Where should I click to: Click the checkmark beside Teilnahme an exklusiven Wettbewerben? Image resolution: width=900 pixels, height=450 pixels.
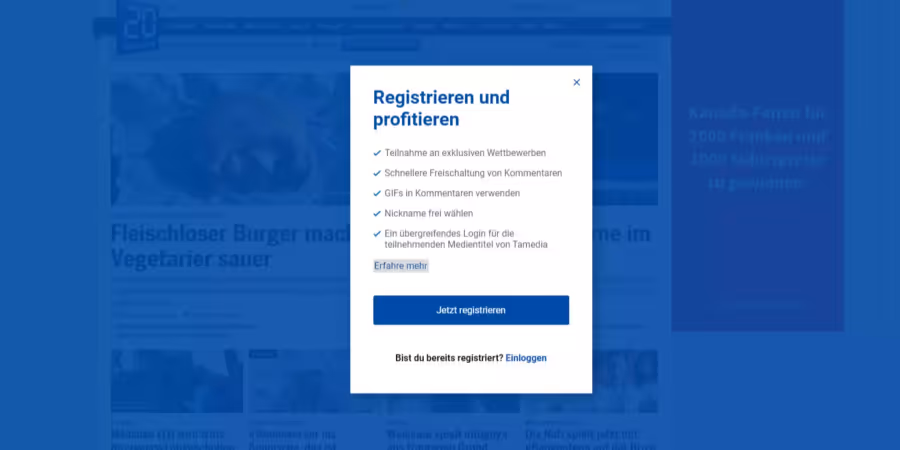coord(377,153)
